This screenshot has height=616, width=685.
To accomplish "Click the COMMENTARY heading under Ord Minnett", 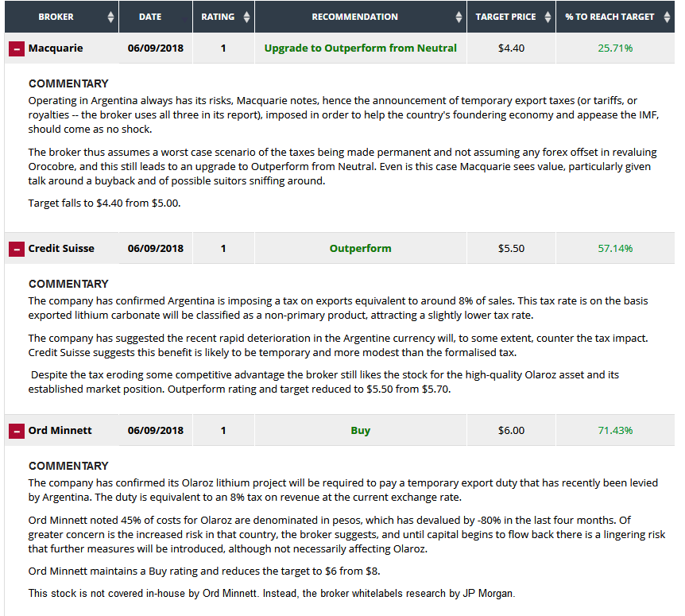I will click(x=68, y=466).
